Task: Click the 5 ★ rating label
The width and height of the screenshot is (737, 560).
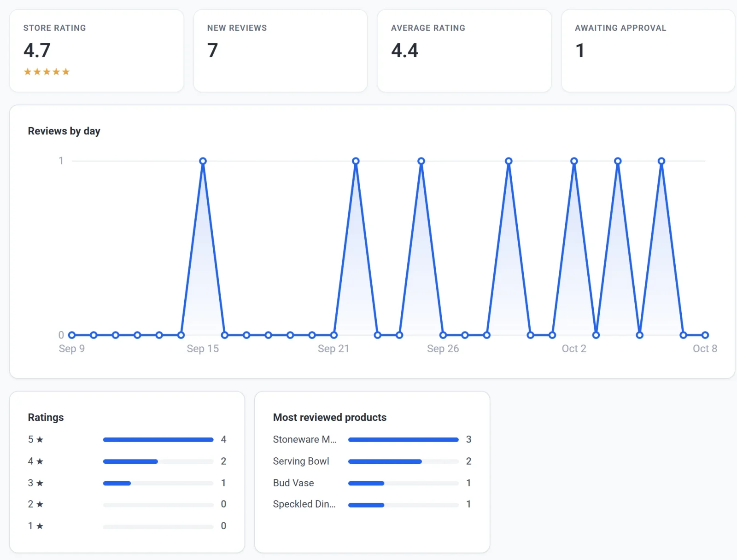Action: 35,439
